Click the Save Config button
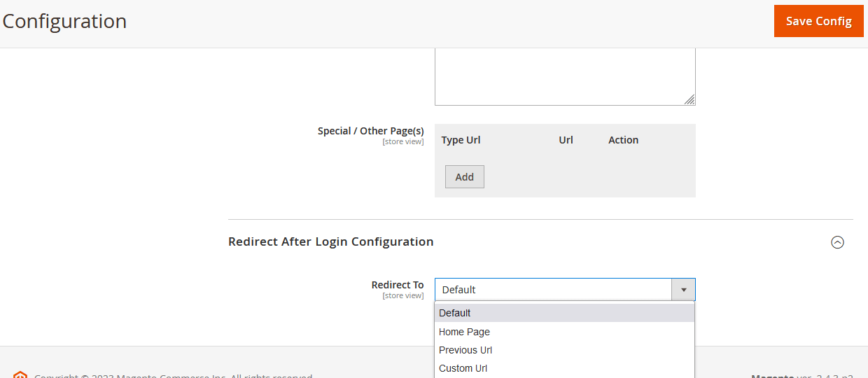 [818, 21]
